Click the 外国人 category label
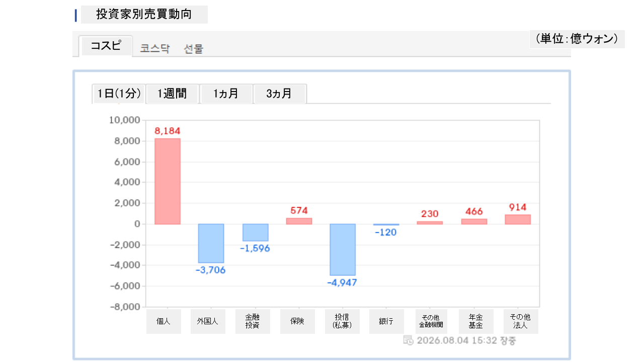644x362 pixels. click(x=208, y=321)
